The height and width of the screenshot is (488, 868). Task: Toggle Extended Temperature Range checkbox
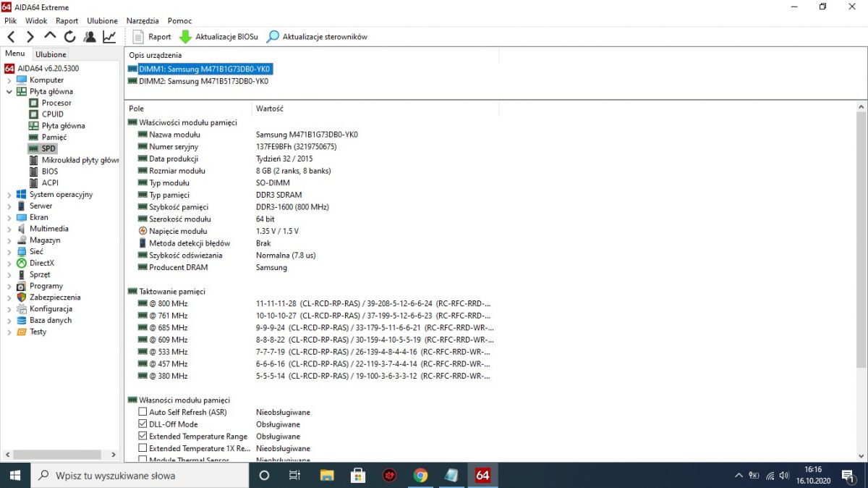pos(142,437)
